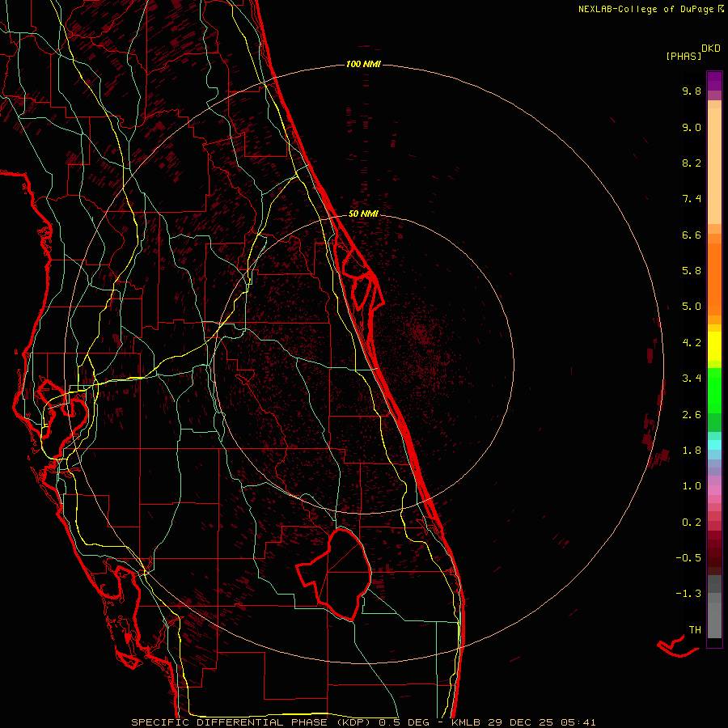
Task: Select the 4.2 scale value
Action: [x=692, y=343]
